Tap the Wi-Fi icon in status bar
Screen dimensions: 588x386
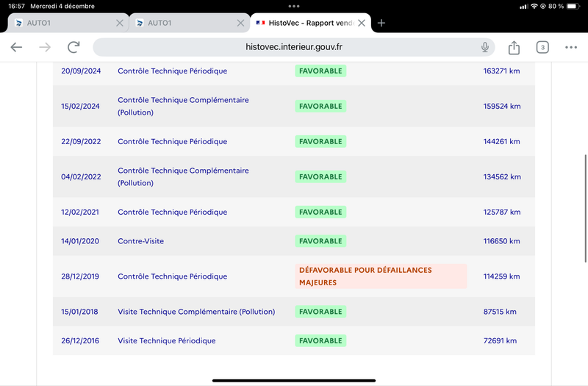(534, 7)
